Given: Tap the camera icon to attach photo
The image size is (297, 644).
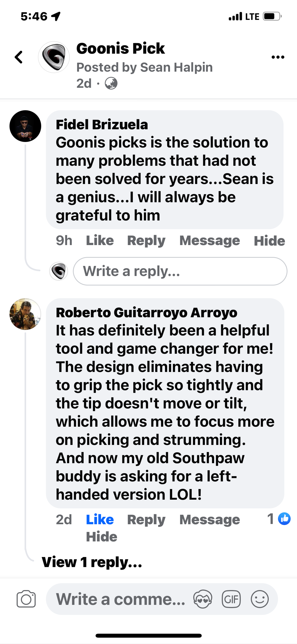Looking at the screenshot, I should pyautogui.click(x=26, y=599).
